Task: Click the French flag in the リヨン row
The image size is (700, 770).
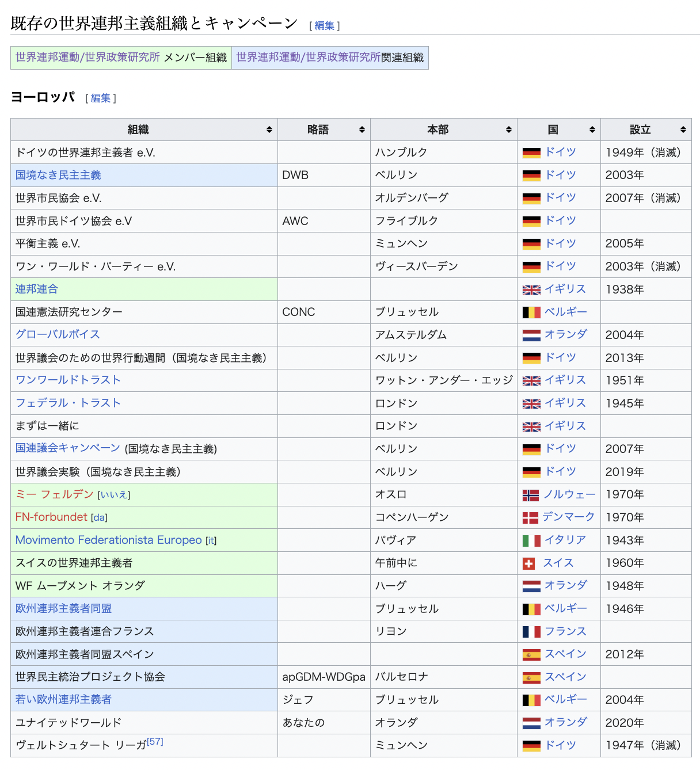Action: point(531,632)
